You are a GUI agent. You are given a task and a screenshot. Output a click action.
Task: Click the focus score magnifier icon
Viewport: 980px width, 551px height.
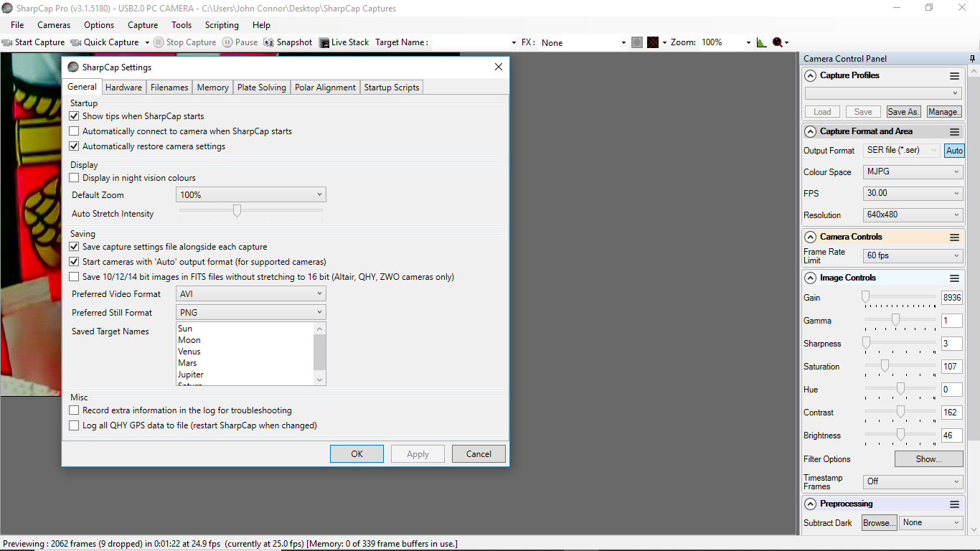coord(778,42)
